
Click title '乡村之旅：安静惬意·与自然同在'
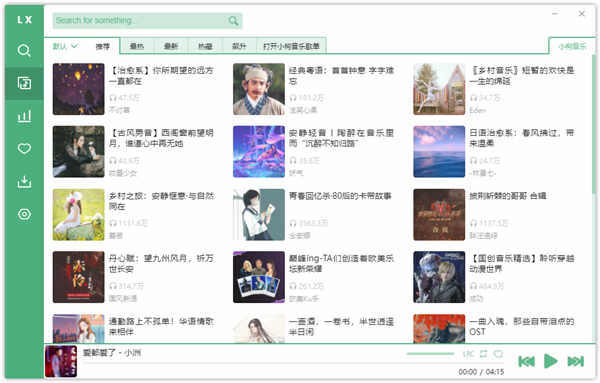pos(161,201)
